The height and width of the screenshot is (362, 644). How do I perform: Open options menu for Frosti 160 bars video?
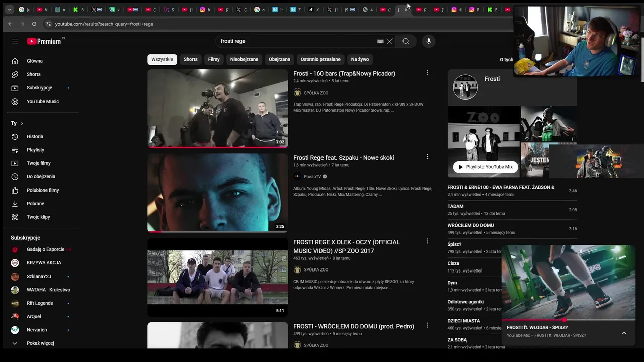point(428,73)
